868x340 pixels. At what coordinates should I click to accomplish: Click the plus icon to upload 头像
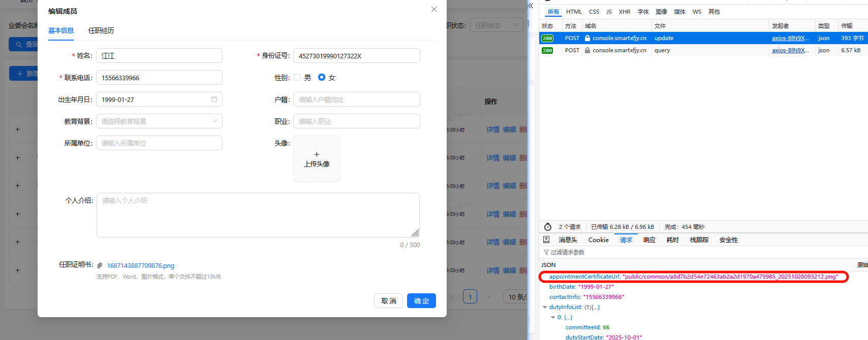coord(317,154)
